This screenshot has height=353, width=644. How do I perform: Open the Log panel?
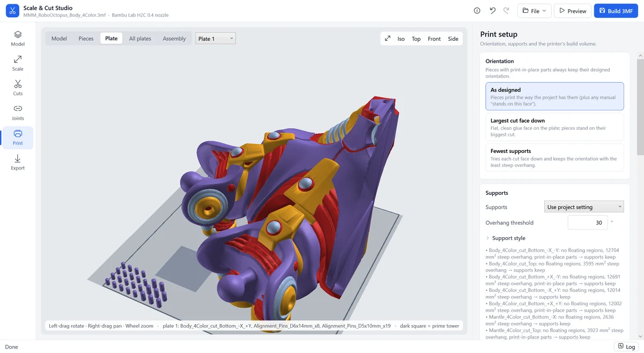point(626,347)
